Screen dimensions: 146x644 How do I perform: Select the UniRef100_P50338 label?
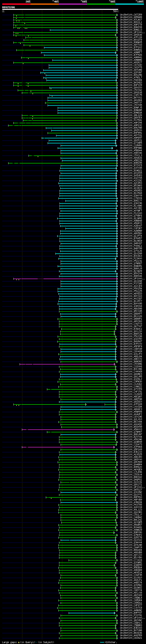click(x=131, y=337)
